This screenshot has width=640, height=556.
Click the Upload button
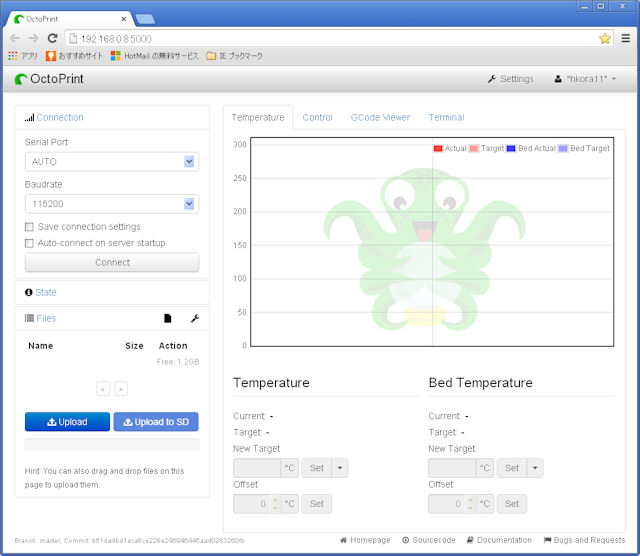[x=67, y=422]
